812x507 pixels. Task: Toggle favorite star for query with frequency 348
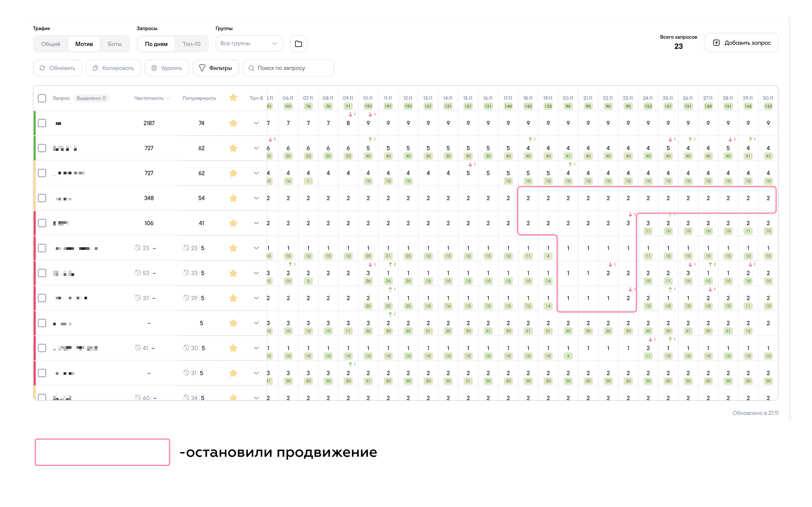(233, 198)
